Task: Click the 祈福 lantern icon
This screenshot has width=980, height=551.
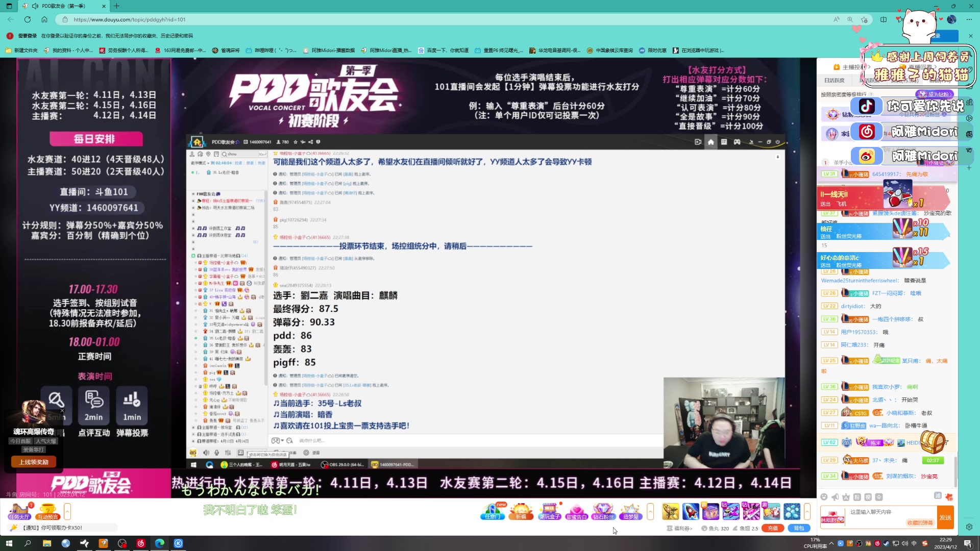Action: click(521, 511)
